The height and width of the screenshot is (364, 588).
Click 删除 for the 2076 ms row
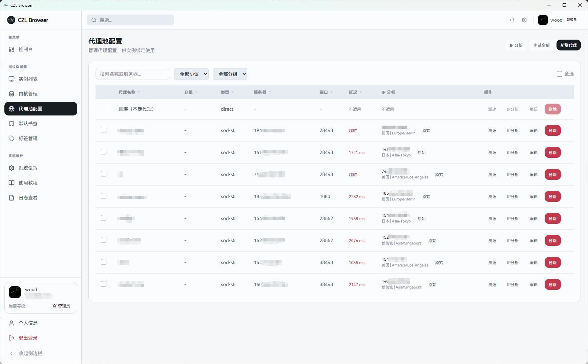[553, 240]
